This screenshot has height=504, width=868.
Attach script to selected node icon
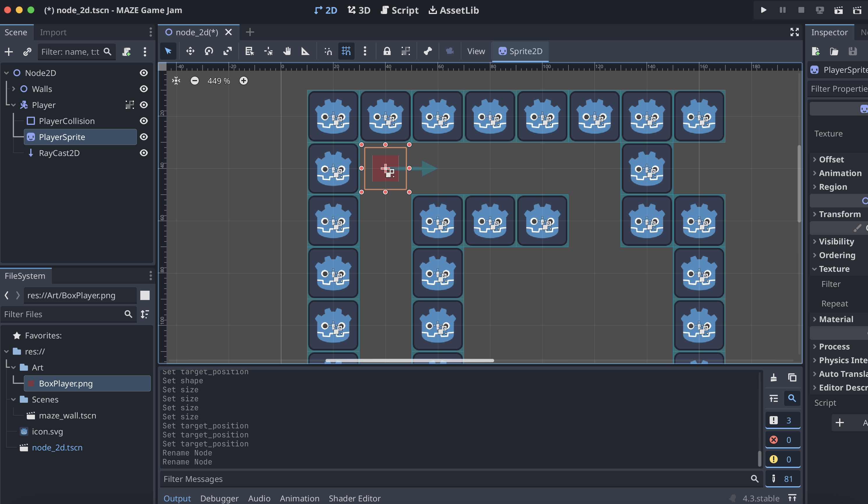click(126, 52)
